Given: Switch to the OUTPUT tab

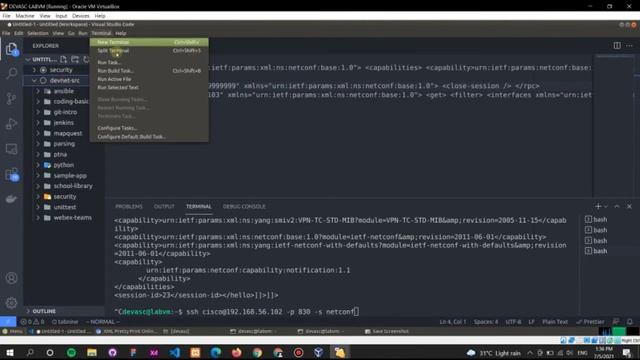Looking at the screenshot, I should tap(164, 207).
